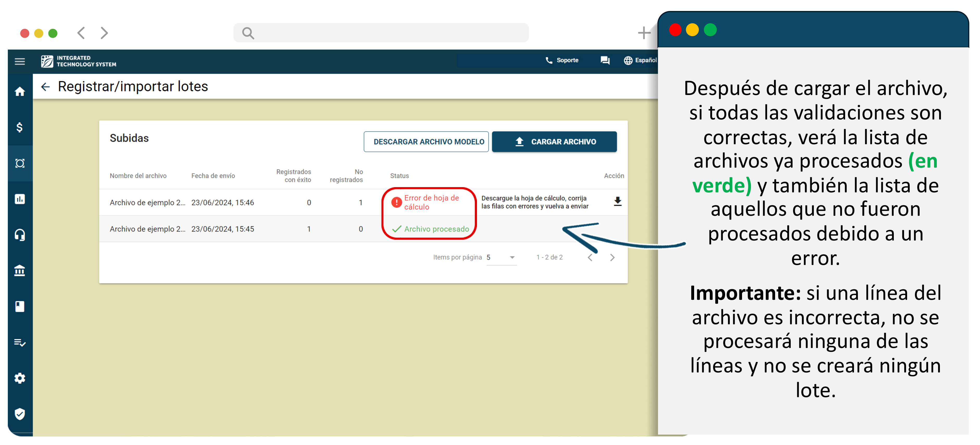Go back from Registrar/importar lotes
Screen dimensions: 980x445
(46, 87)
